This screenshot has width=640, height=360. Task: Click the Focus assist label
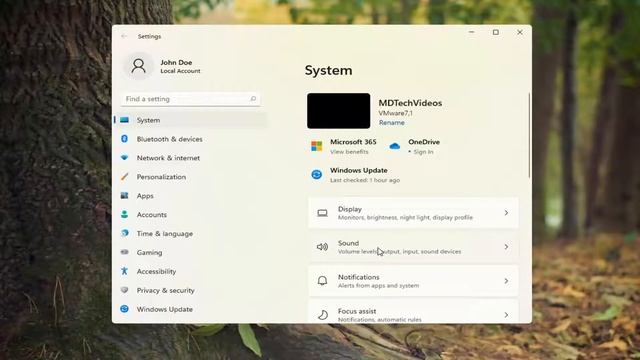pos(357,311)
